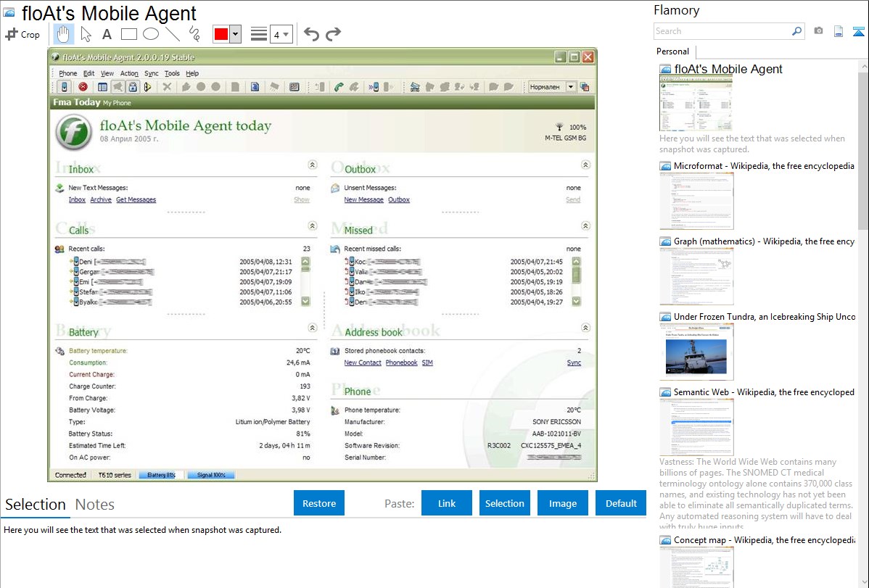Select the freehand squiggle tool
Image resolution: width=869 pixels, height=588 pixels.
coord(194,34)
